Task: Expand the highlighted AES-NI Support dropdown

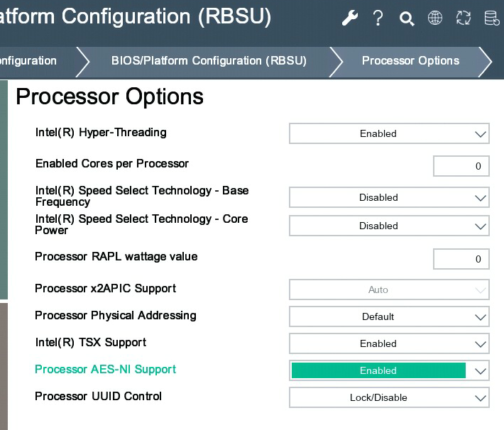Action: (389, 370)
